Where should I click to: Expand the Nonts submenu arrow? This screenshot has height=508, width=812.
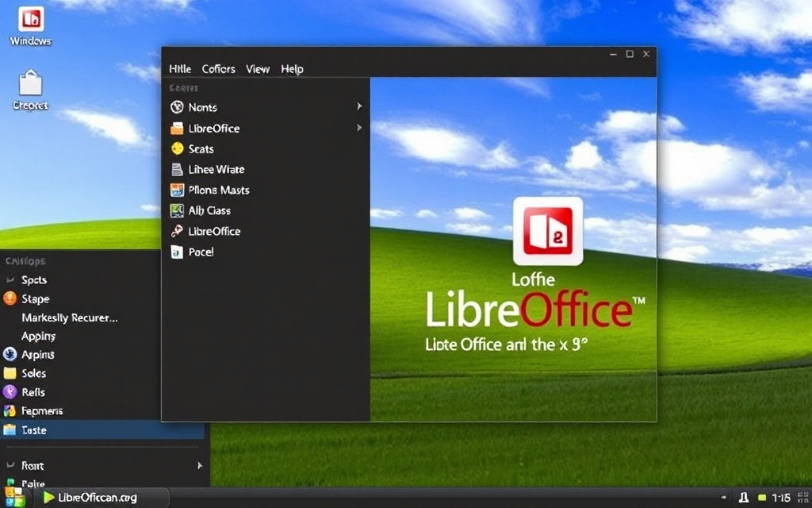[x=359, y=106]
